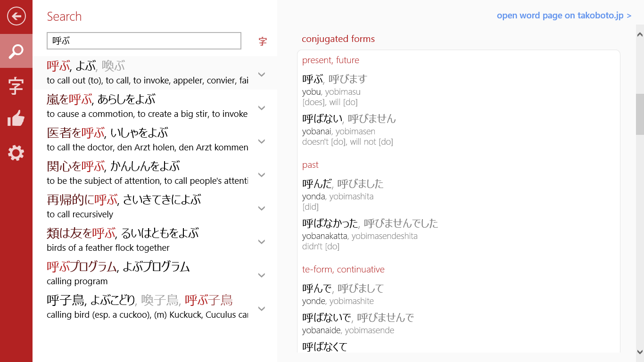This screenshot has width=644, height=362.
Task: Click the back arrow icon
Action: pos(16,16)
